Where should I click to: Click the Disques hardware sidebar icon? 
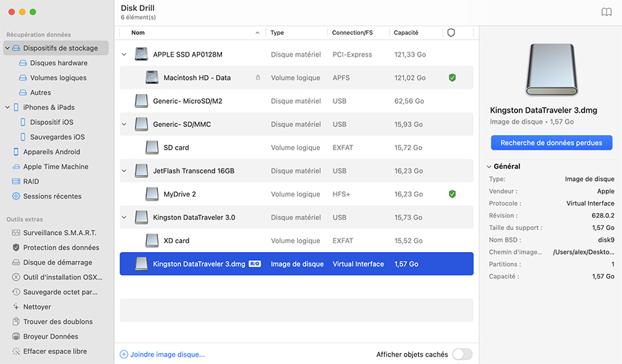(23, 63)
